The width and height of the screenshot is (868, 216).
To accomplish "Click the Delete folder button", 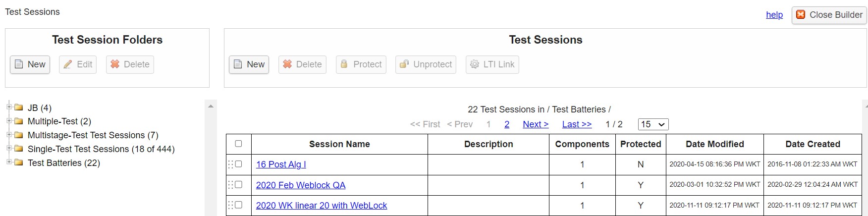I will tap(130, 64).
